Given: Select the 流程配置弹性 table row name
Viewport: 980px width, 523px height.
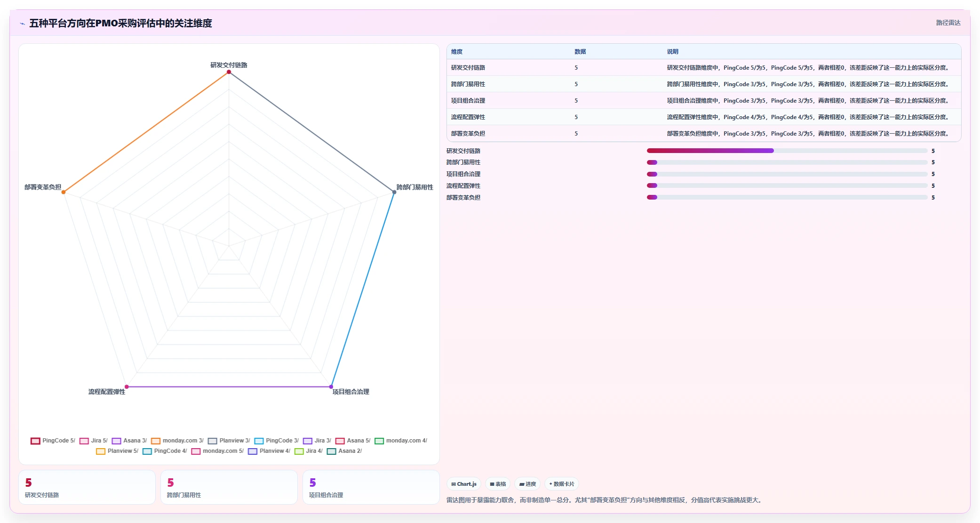Looking at the screenshot, I should point(468,117).
